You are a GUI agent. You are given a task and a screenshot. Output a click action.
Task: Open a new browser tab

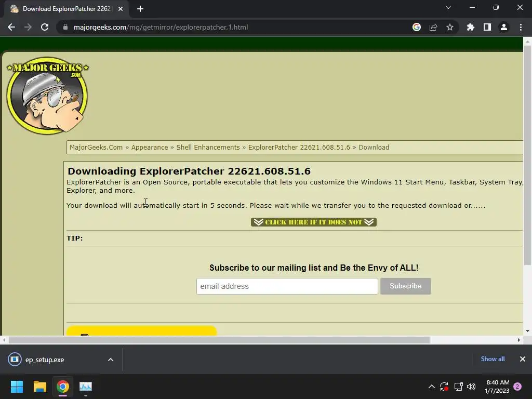[x=140, y=9]
